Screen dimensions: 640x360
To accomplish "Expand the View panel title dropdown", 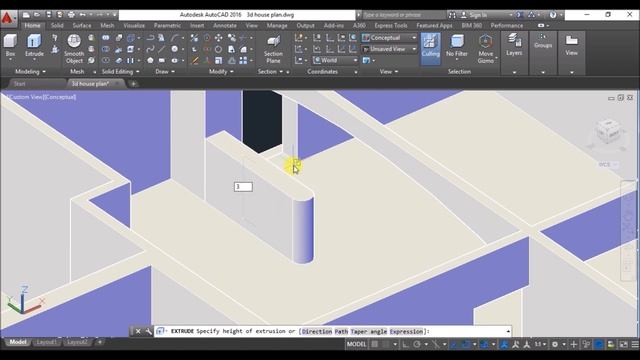I will tap(389, 71).
